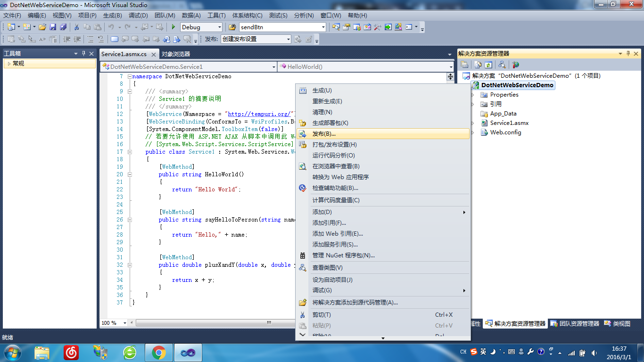Choose 剪切(T) in the context menu

(383, 315)
